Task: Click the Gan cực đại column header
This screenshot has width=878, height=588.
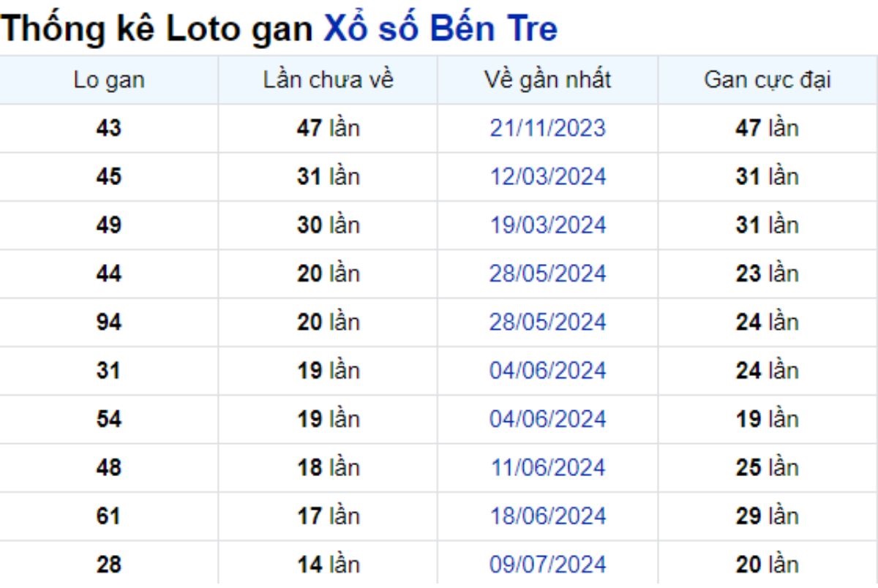Action: (x=768, y=80)
